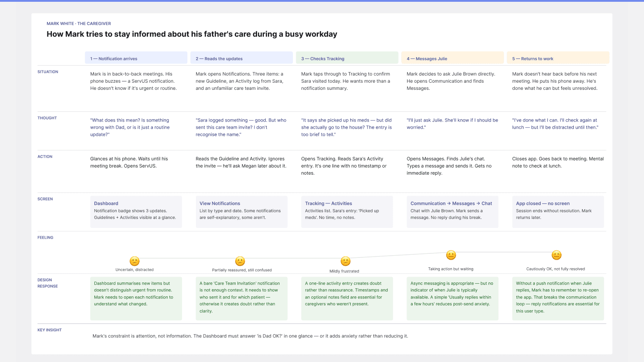The width and height of the screenshot is (644, 362).
Task: Click the 'MARK WHITE · THE CAREGIVER' persona label
Action: tap(79, 24)
